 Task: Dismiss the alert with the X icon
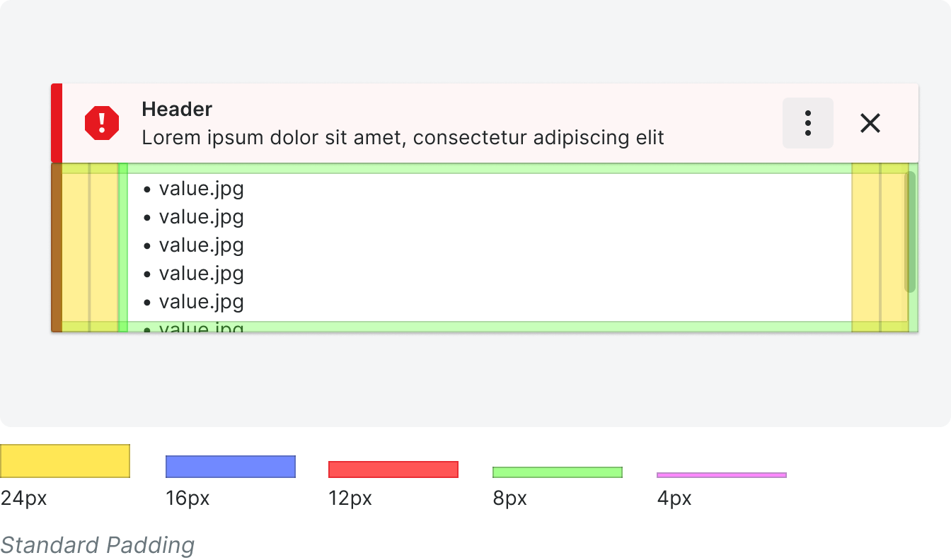tap(870, 123)
